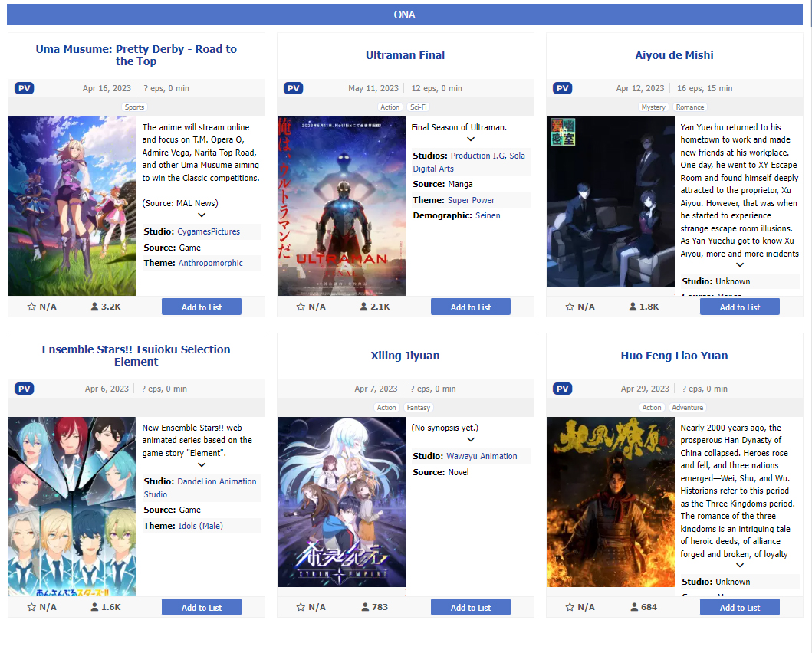This screenshot has height=653, width=812.
Task: Open the Sola Digital Arts studio link
Action: click(x=468, y=162)
